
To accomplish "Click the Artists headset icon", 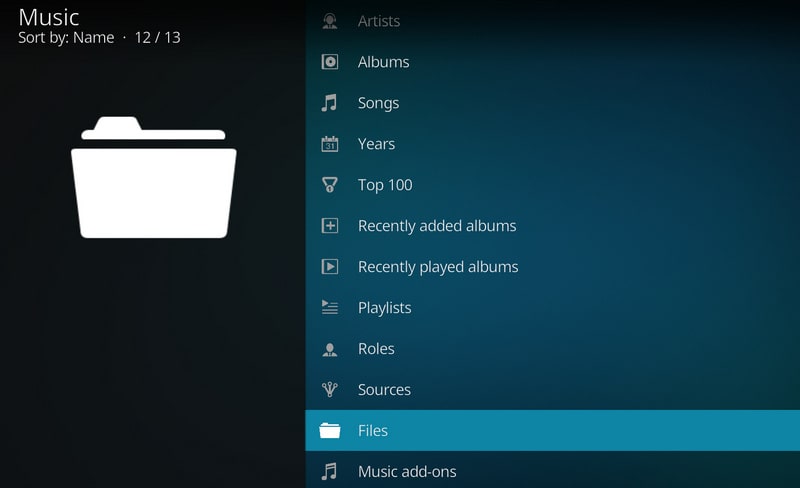I will [x=330, y=21].
